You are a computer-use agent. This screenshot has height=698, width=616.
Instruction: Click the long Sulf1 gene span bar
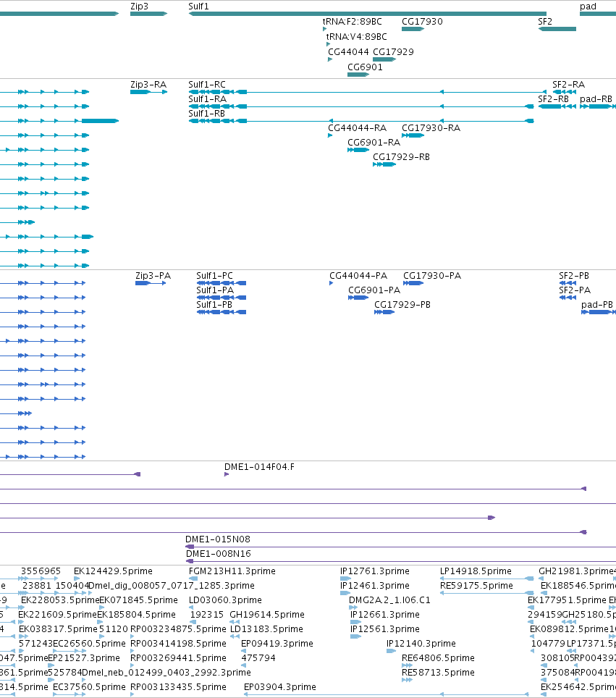point(368,14)
